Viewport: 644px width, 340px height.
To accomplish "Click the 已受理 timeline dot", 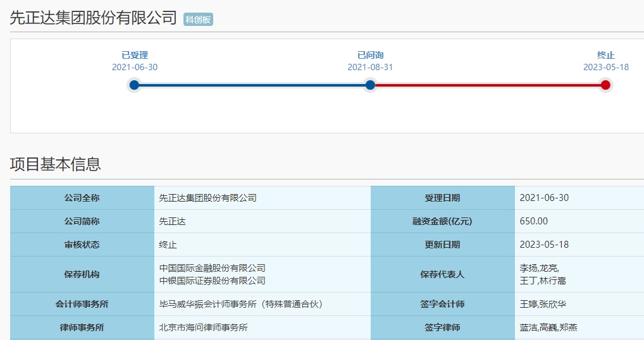I will click(133, 85).
